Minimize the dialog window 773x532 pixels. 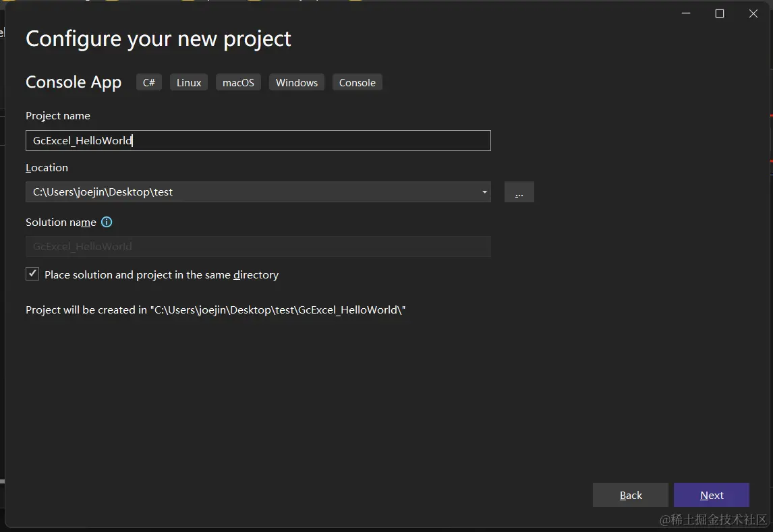686,13
